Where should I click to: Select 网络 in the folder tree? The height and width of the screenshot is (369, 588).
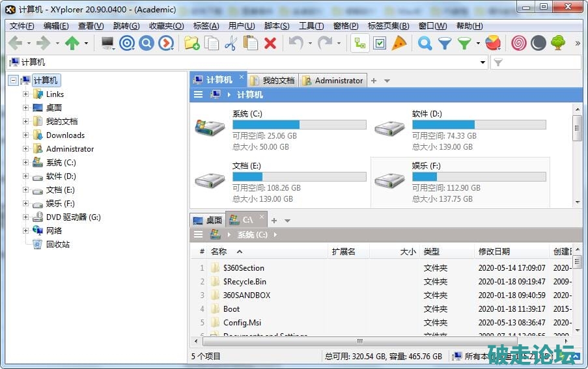pyautogui.click(x=54, y=231)
